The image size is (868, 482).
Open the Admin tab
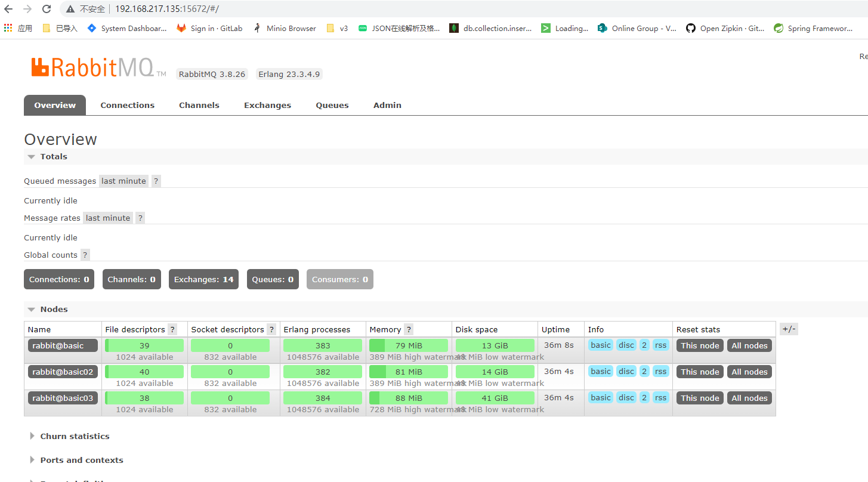tap(387, 105)
